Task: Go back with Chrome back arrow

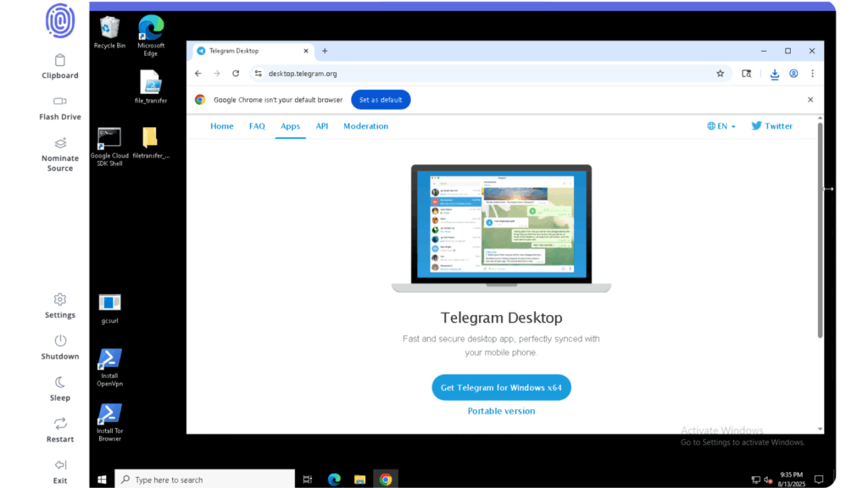Action: [x=198, y=74]
